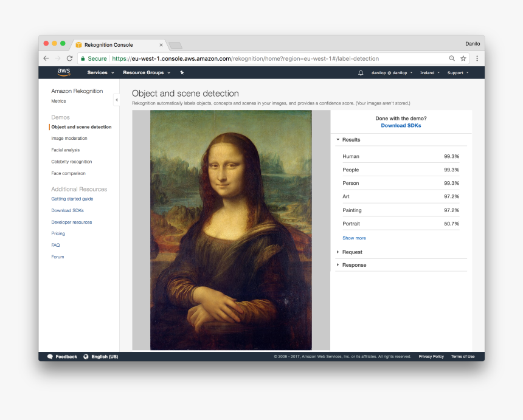
Task: Click the Painting result label
Action: [352, 210]
